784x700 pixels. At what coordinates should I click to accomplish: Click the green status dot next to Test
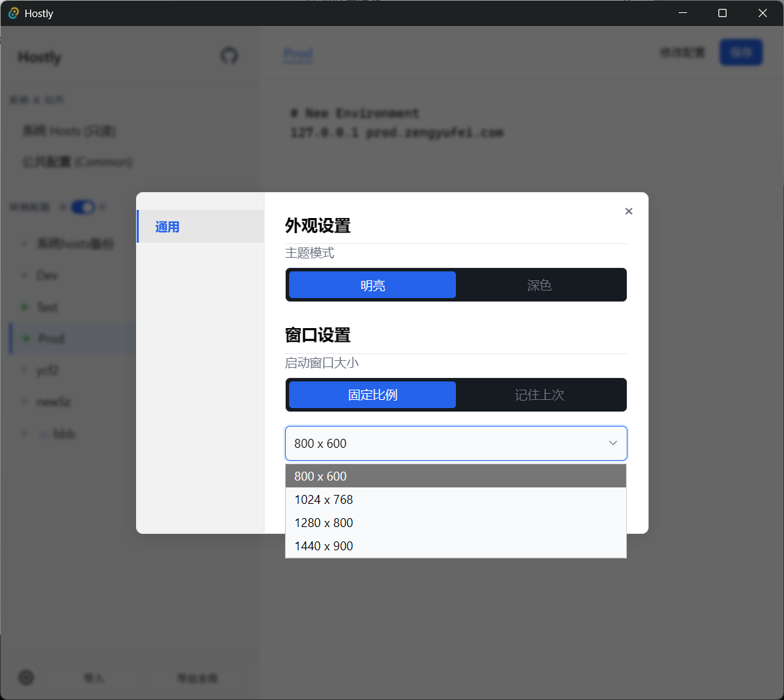coord(25,306)
